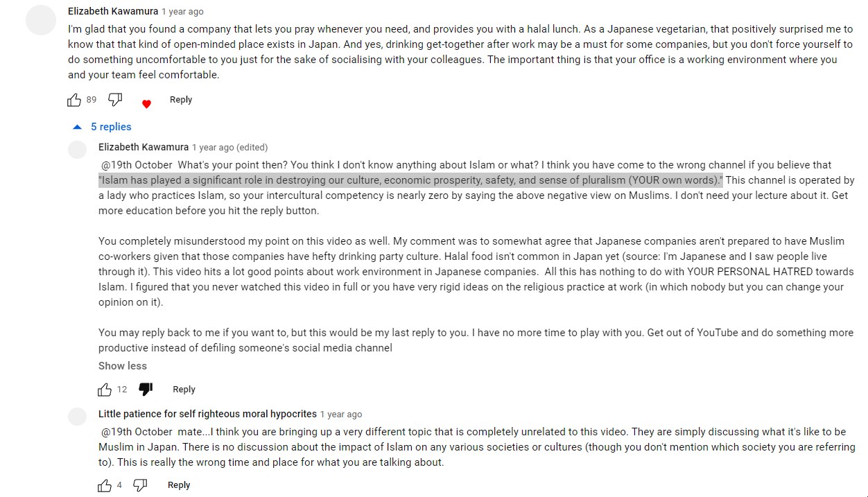
Task: Collapse long reply using Show less
Action: [x=123, y=366]
